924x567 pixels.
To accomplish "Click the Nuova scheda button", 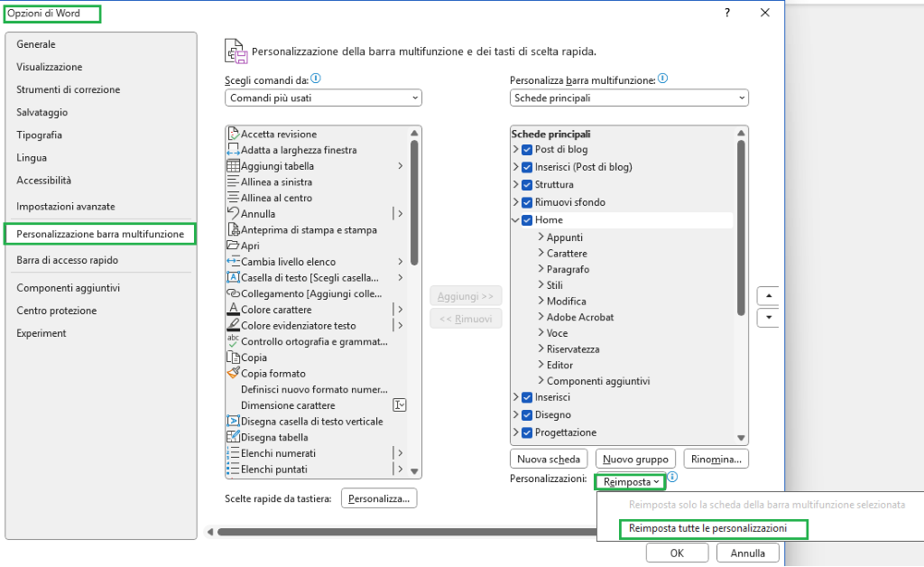I will 549,459.
